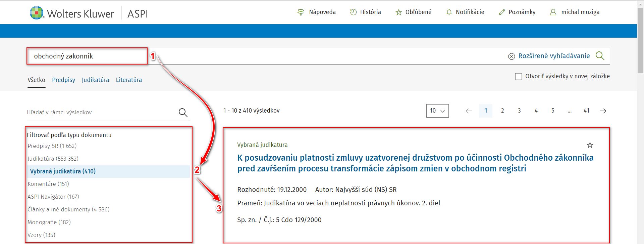Filter by Komentáre (151)
This screenshot has height=244, width=644.
(48, 184)
